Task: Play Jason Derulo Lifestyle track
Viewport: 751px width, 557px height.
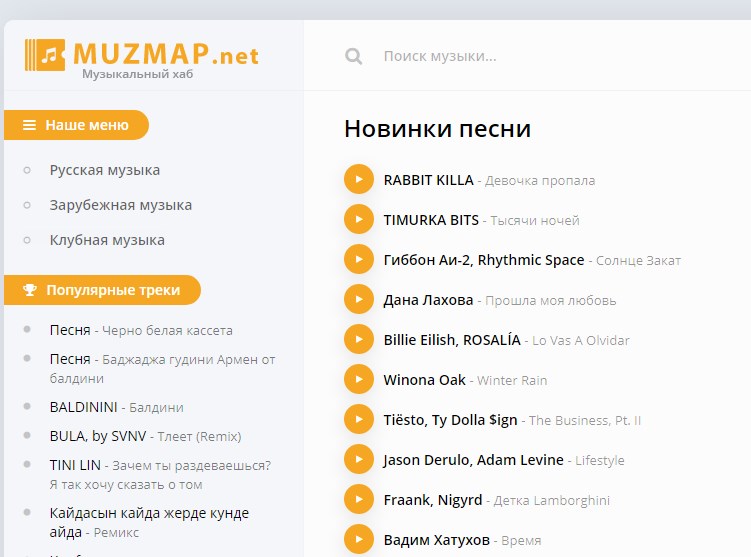Action: tap(359, 459)
